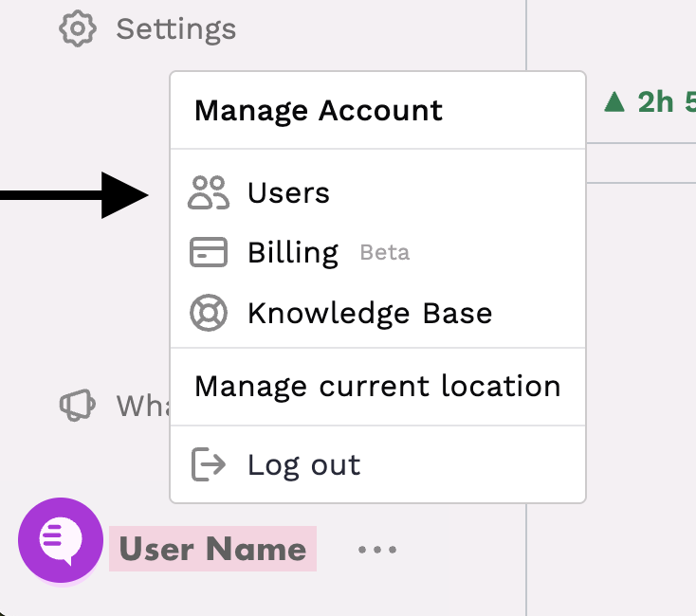Click the Settings gear icon
This screenshot has width=696, height=616.
78,28
